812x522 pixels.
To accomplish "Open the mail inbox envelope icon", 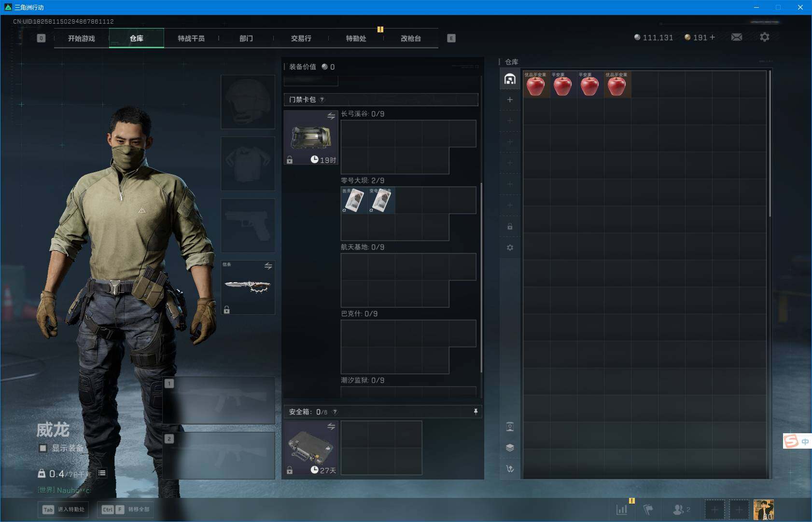I will (x=736, y=37).
